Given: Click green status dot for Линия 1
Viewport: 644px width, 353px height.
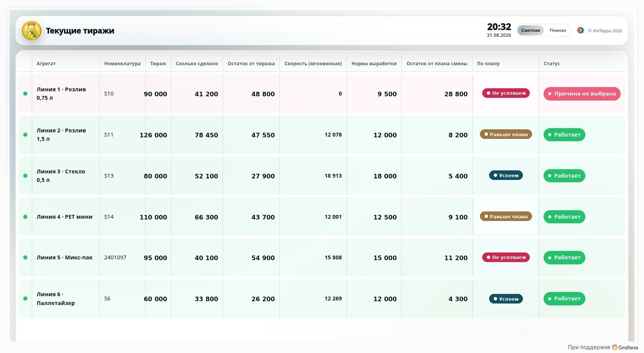Looking at the screenshot, I should [x=25, y=94].
